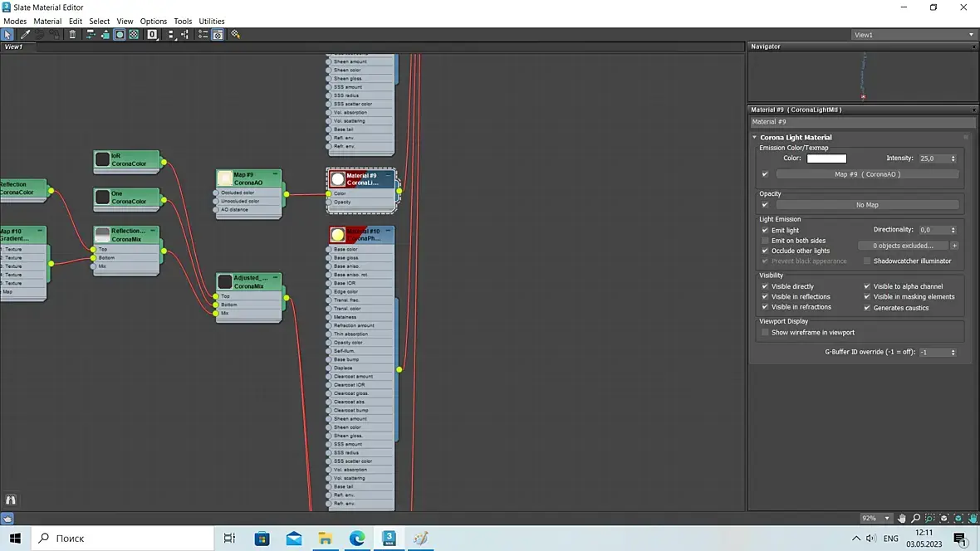Viewport: 980px width, 551px height.
Task: Click the binoculars search icon in view
Action: click(11, 500)
